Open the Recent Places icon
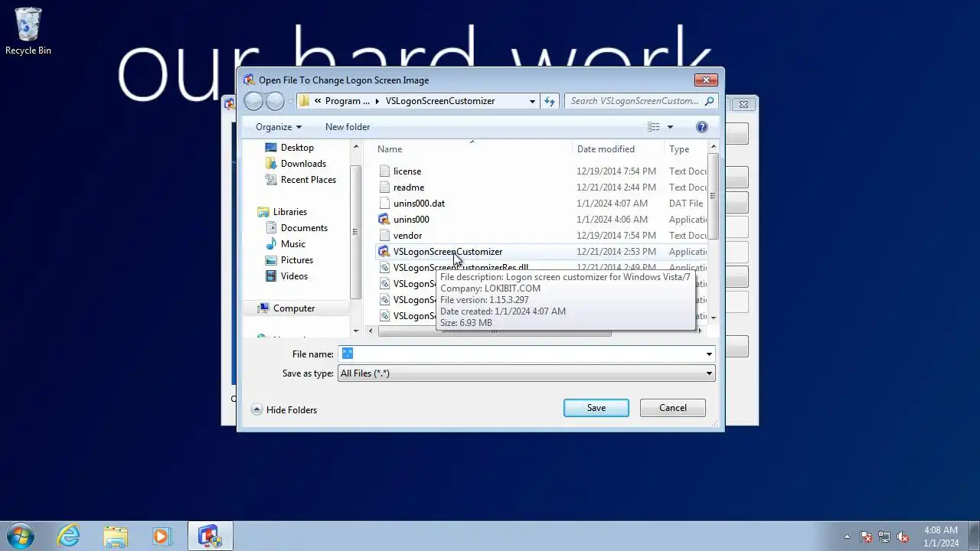Screen dimensions: 980x551 [270, 180]
